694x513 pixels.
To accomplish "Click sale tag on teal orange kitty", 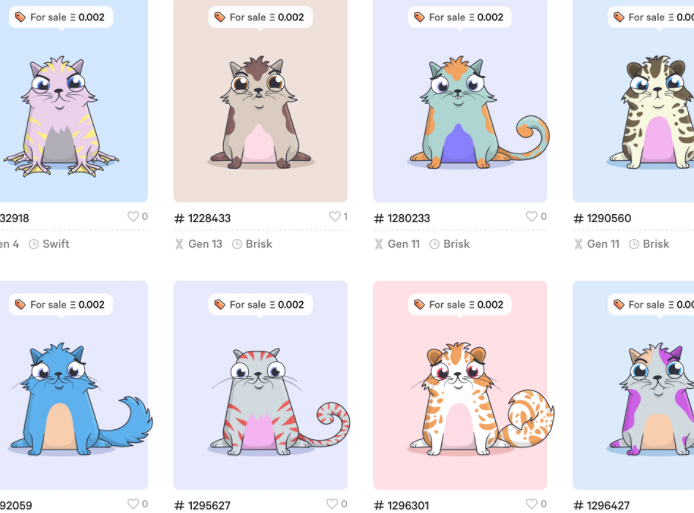I will click(419, 17).
